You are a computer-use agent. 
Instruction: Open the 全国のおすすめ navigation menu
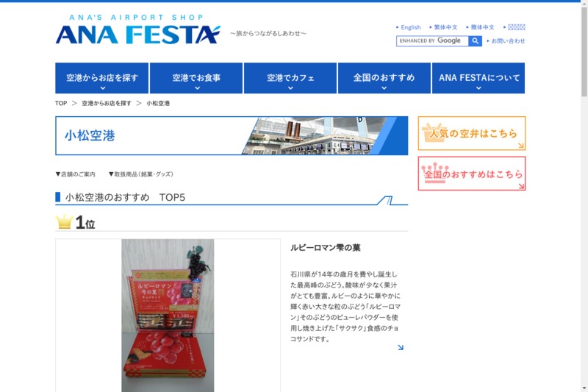point(384,78)
